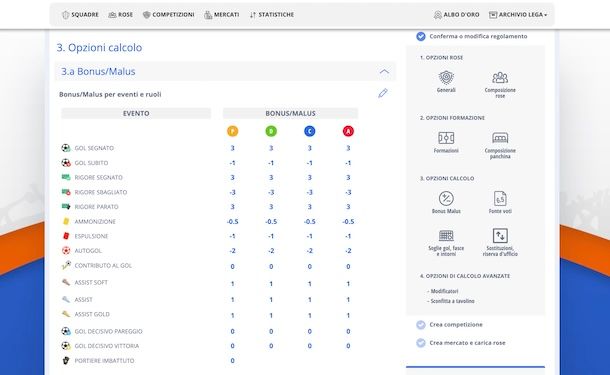
Task: Click the goalkeeper value for Portiere Imbattuto
Action: pos(232,361)
